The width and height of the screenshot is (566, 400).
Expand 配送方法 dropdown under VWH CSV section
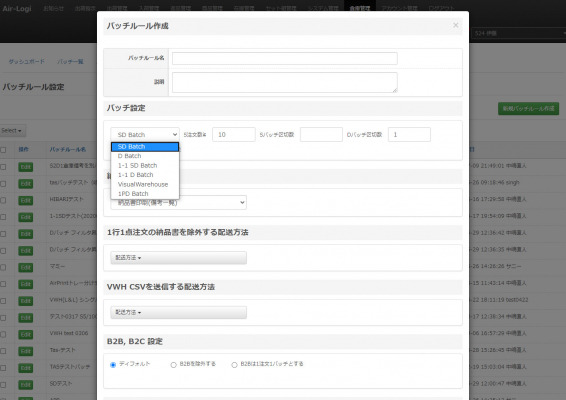(179, 312)
